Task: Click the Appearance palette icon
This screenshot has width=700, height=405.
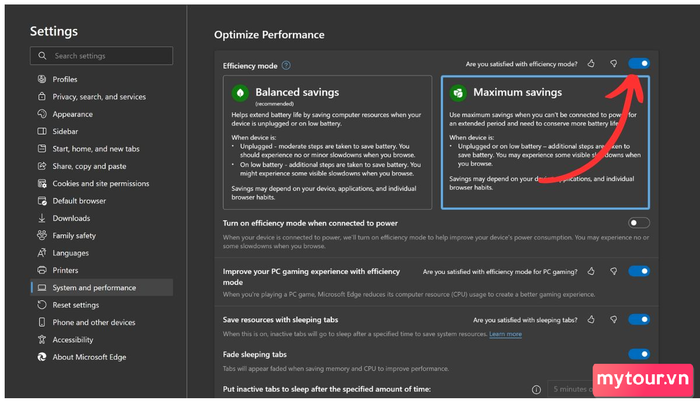Action: (42, 114)
